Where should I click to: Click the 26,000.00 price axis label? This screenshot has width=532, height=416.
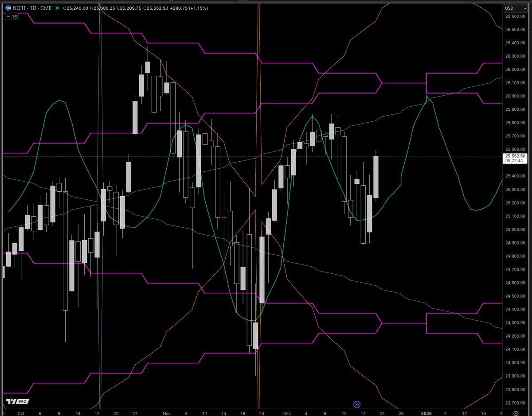515,96
